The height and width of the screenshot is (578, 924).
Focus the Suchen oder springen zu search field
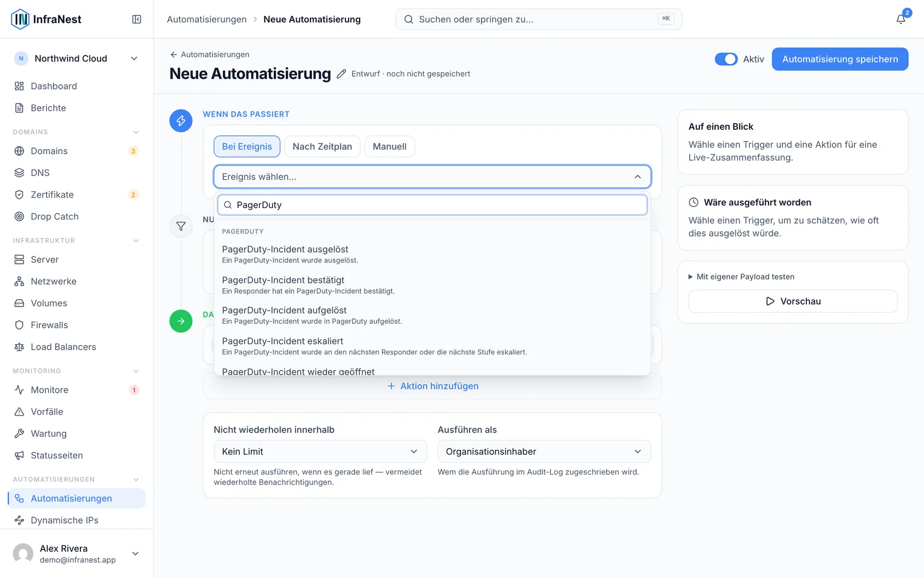pos(539,19)
